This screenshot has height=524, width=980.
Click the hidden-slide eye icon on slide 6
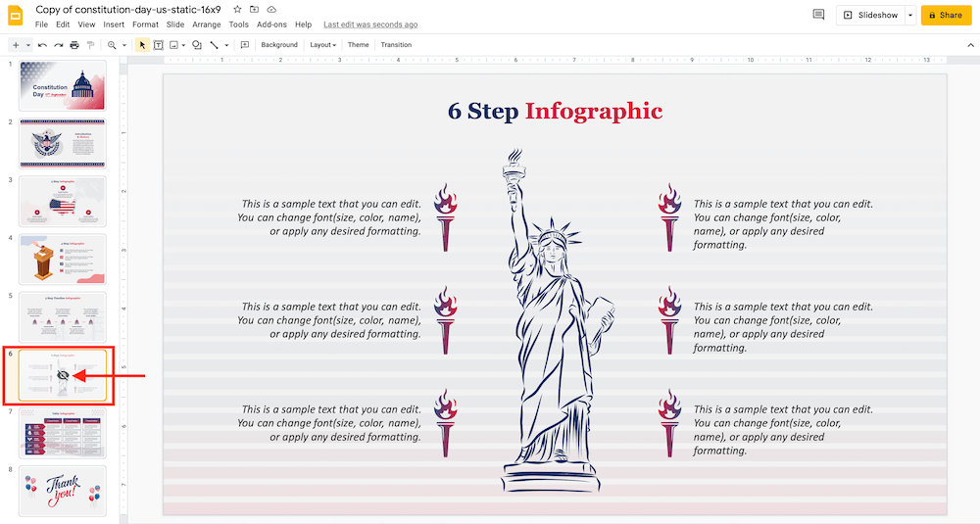point(63,375)
